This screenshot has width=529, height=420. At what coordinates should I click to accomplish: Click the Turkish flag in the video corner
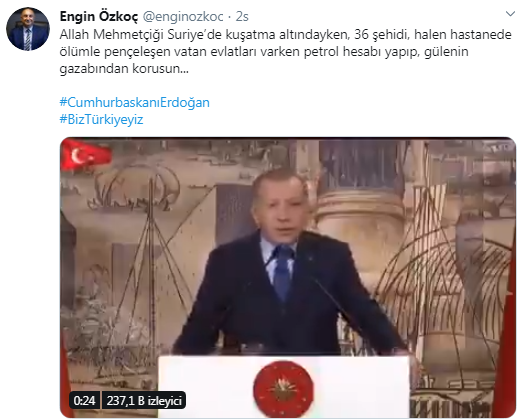point(85,156)
